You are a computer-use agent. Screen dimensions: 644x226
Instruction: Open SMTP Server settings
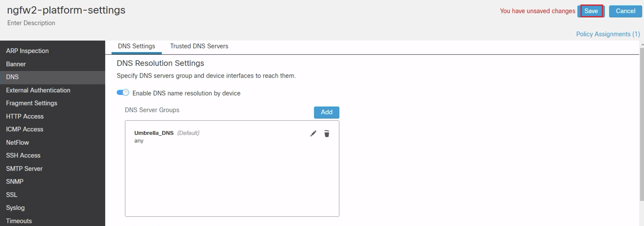tap(53, 169)
